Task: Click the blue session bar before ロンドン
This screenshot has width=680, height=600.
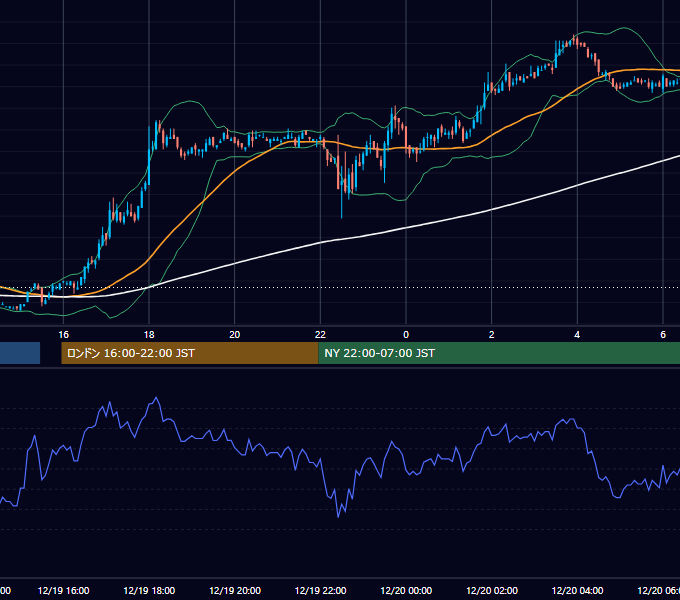Action: 20,353
